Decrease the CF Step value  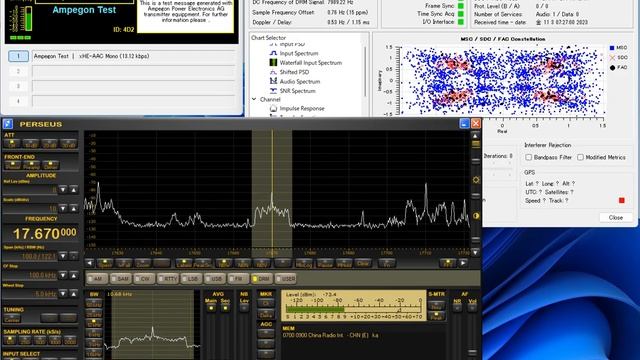coord(63,276)
